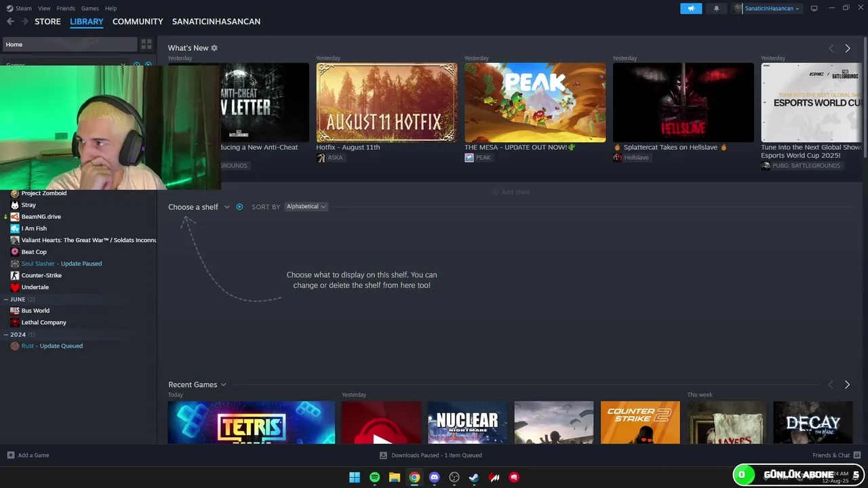The image size is (868, 488).
Task: Open the PEAK Mesa update thumbnail
Action: click(535, 102)
